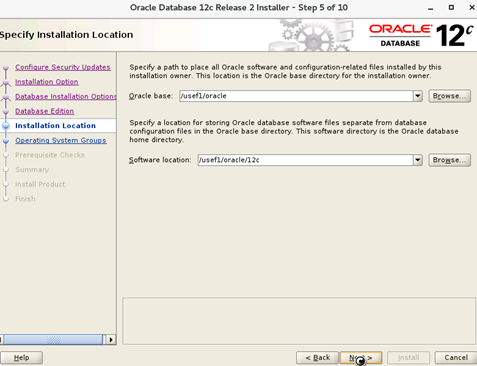Screen dimensions: 477x366
Task: Go to Installation Option step
Action: point(47,82)
